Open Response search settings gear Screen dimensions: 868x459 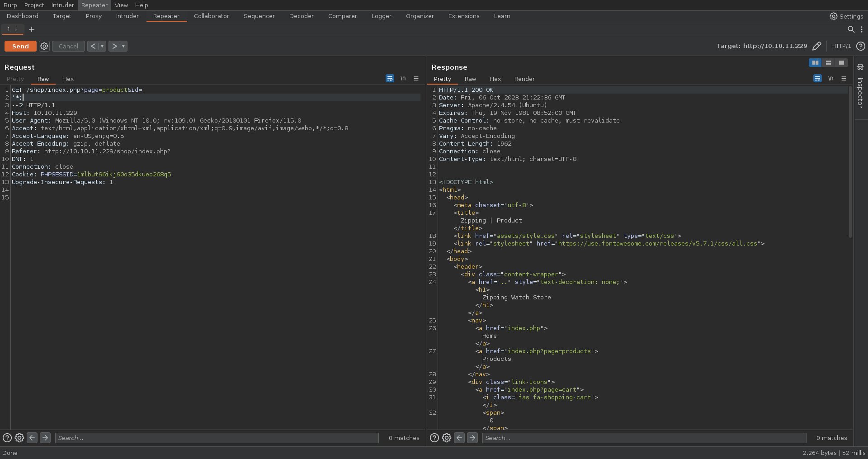pyautogui.click(x=447, y=438)
